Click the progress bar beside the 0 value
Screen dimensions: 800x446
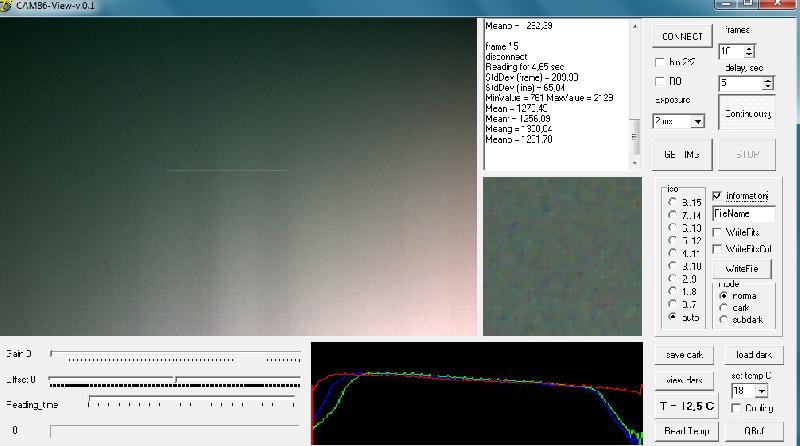[174, 431]
